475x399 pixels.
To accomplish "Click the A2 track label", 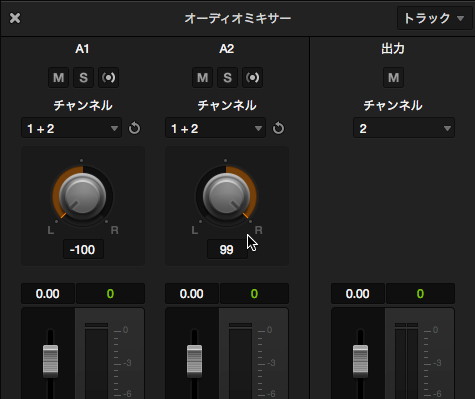I will coord(227,49).
